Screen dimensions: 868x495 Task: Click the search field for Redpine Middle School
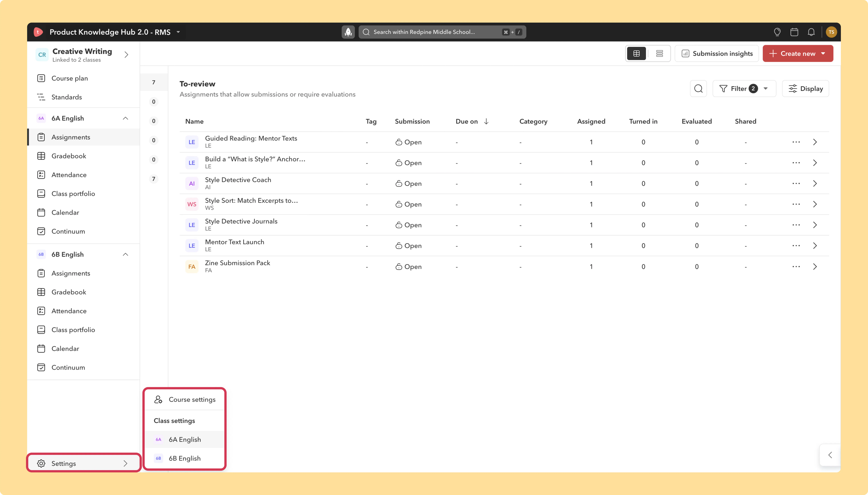click(442, 32)
